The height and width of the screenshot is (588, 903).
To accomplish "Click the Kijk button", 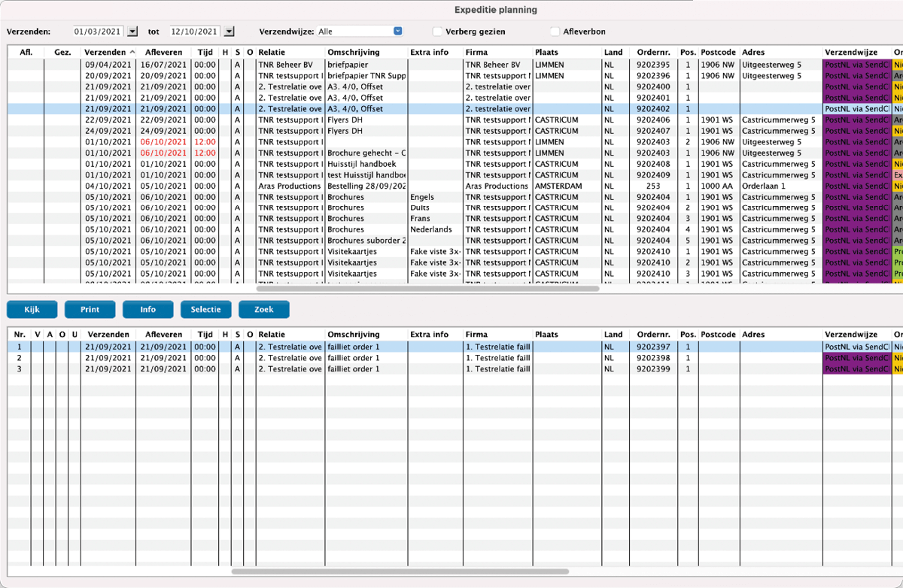I will point(32,310).
